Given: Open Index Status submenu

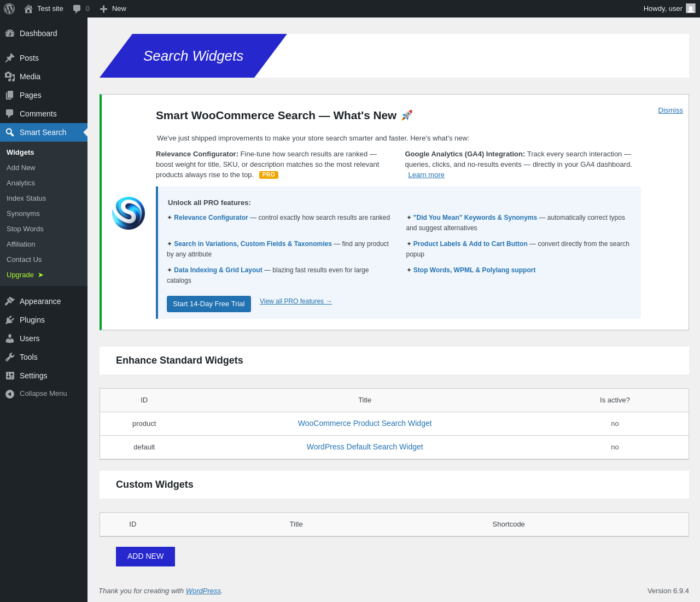Looking at the screenshot, I should tap(26, 198).
